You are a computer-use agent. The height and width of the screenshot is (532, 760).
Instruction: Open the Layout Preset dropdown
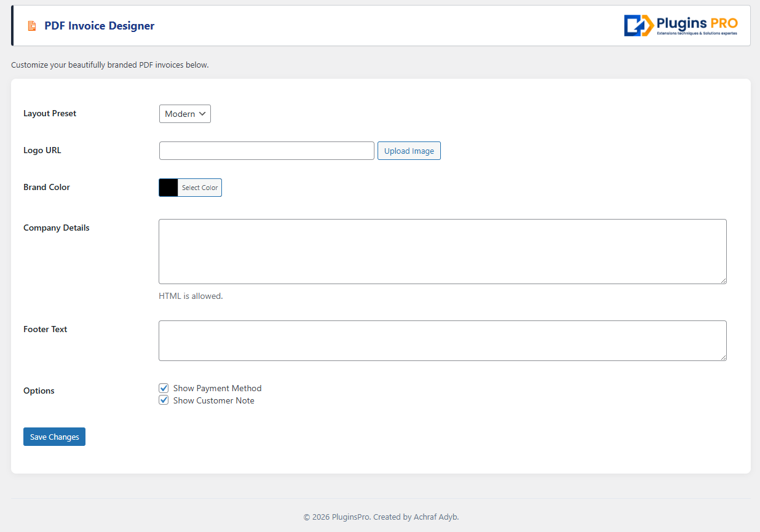click(184, 114)
